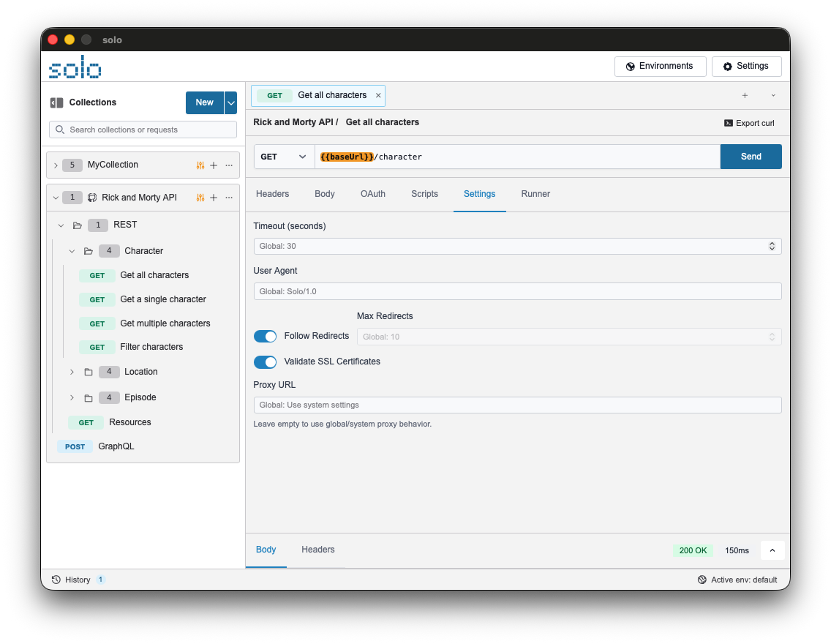Open MyCollection settings sliders icon
This screenshot has height=644, width=831.
click(x=200, y=165)
